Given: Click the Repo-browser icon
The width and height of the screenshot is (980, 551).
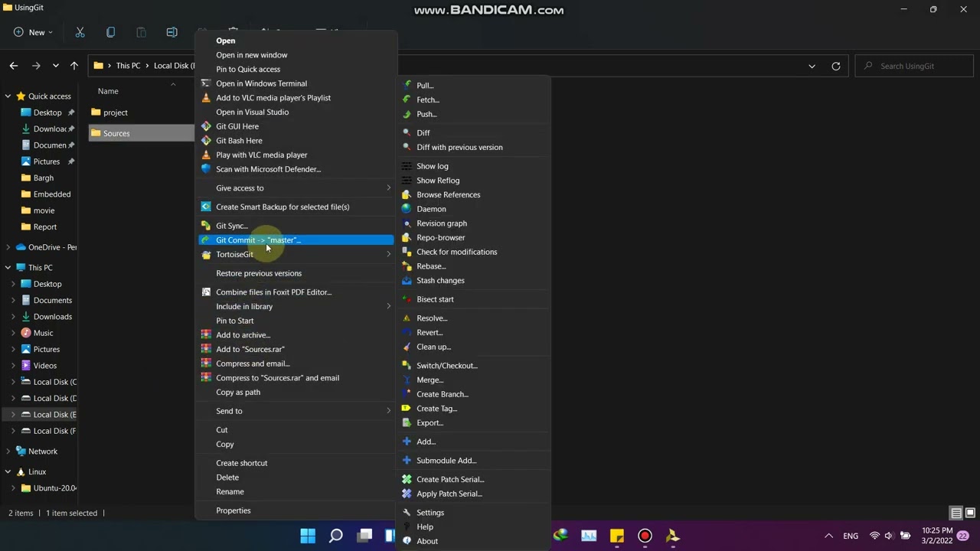Looking at the screenshot, I should [x=407, y=237].
